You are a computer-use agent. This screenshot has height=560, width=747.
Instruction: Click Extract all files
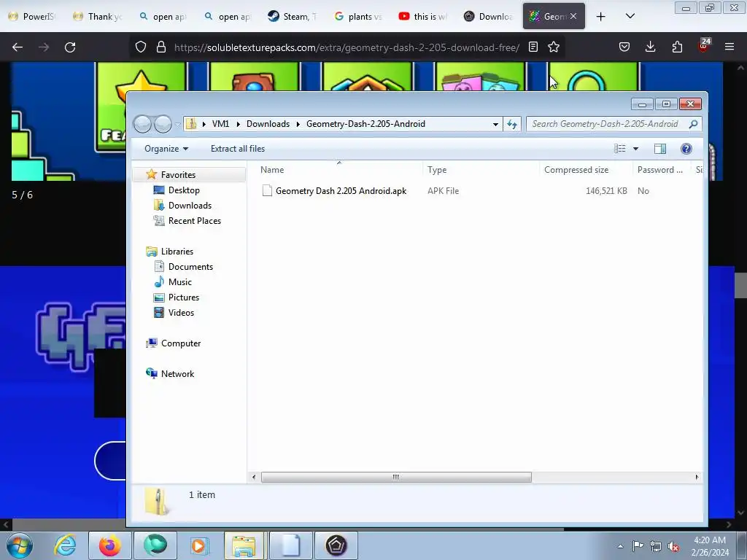point(238,149)
